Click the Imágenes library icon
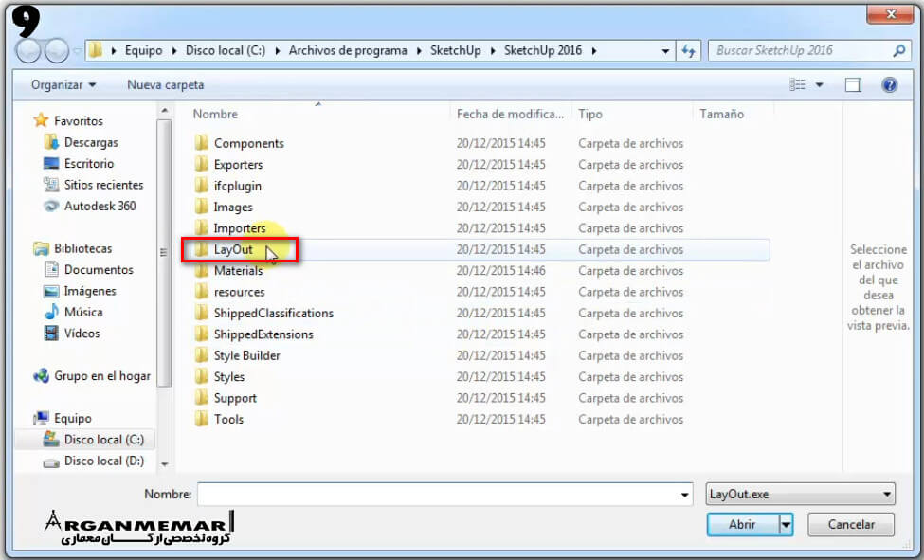924x560 pixels. 51,291
